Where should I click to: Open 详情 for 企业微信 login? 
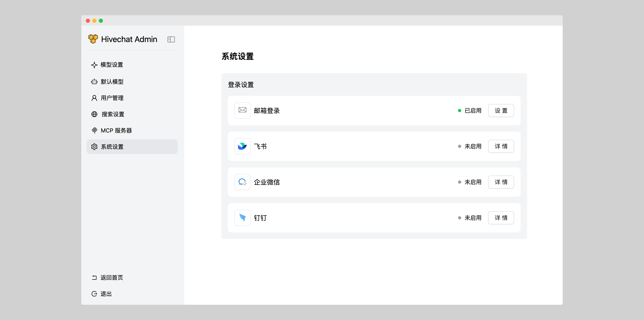501,182
